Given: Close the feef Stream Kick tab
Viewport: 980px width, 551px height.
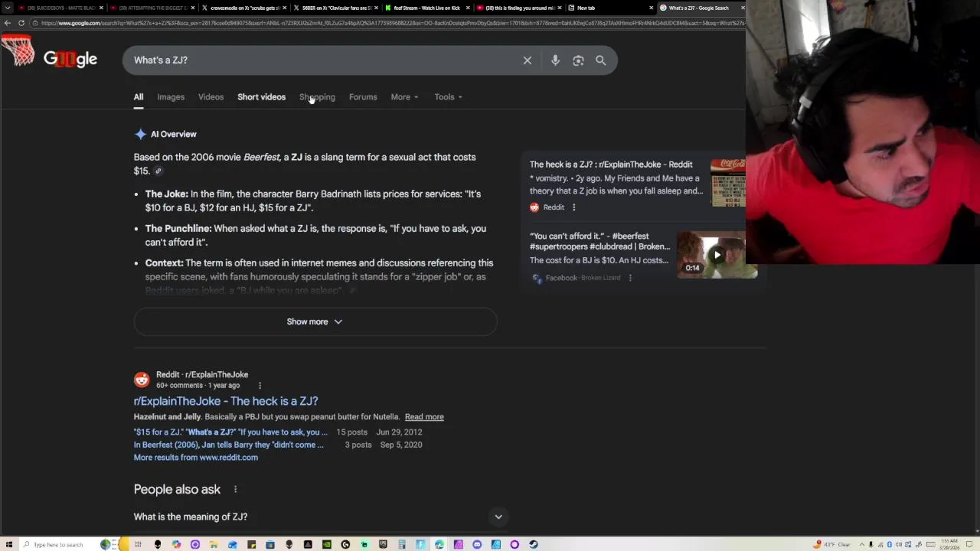Looking at the screenshot, I should 468,8.
